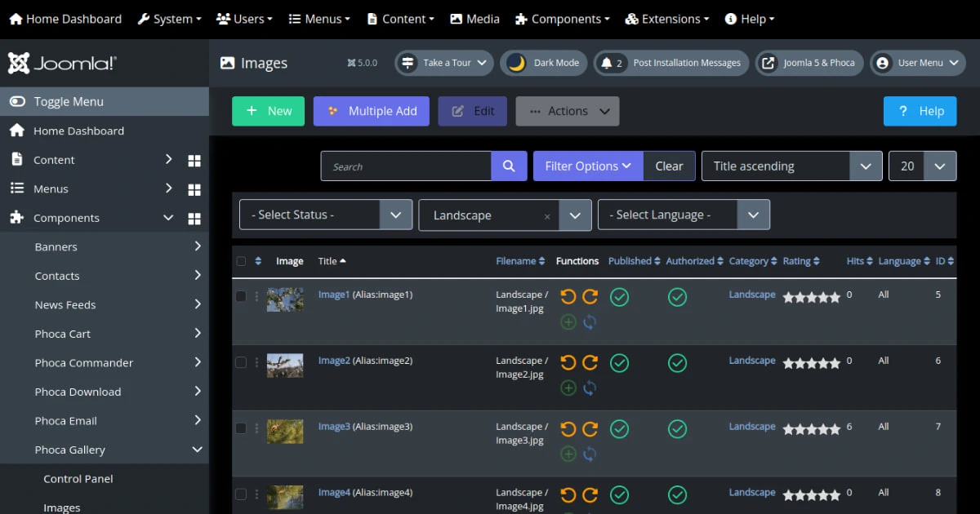The image size is (980, 514).
Task: Click the Multiple Add button
Action: pos(372,112)
